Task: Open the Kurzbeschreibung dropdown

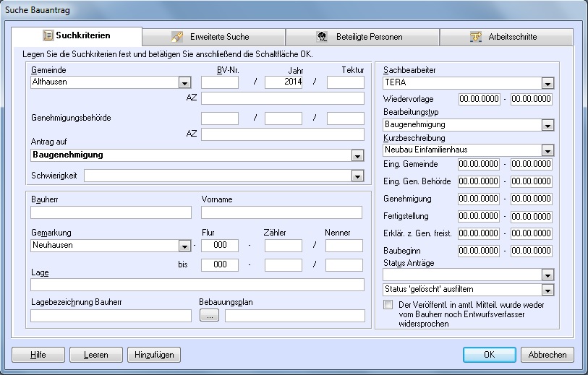Action: 547,150
